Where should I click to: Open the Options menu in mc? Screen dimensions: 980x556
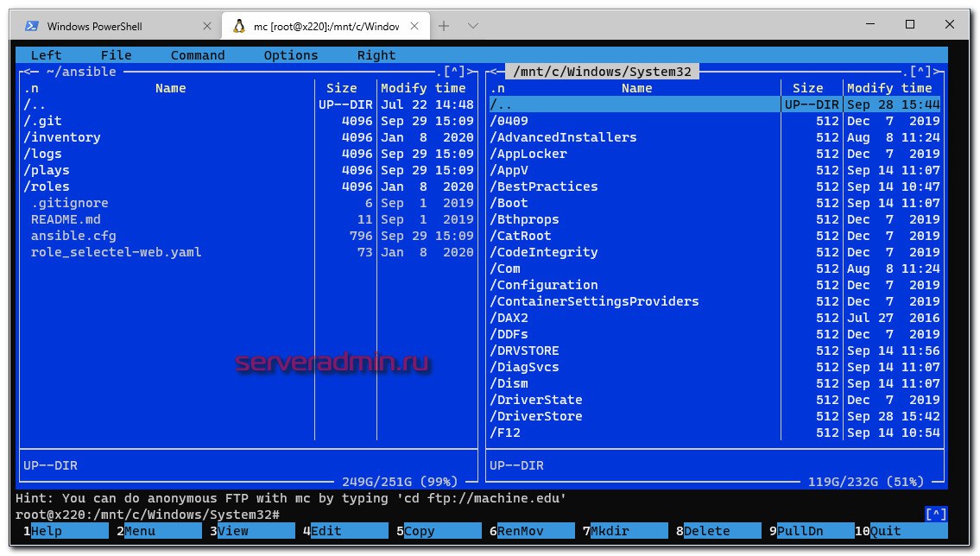(x=291, y=55)
